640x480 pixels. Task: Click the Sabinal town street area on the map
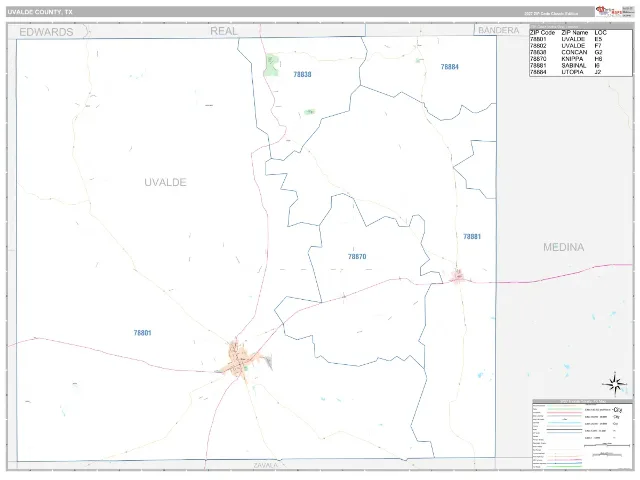tap(458, 276)
